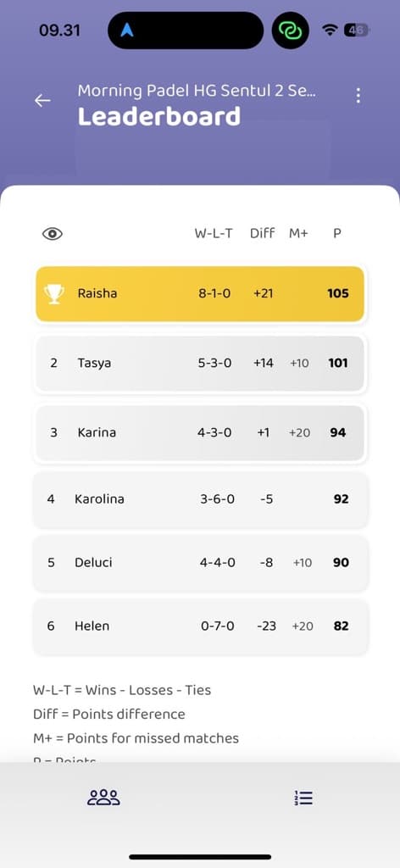Tap the blue navigation arrow in Dynamic Island
Viewport: 400px width, 868px height.
(x=127, y=30)
